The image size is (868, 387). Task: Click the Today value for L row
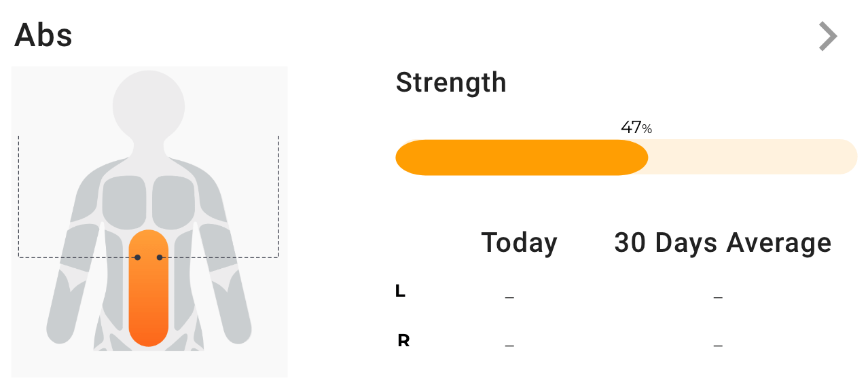pos(509,297)
